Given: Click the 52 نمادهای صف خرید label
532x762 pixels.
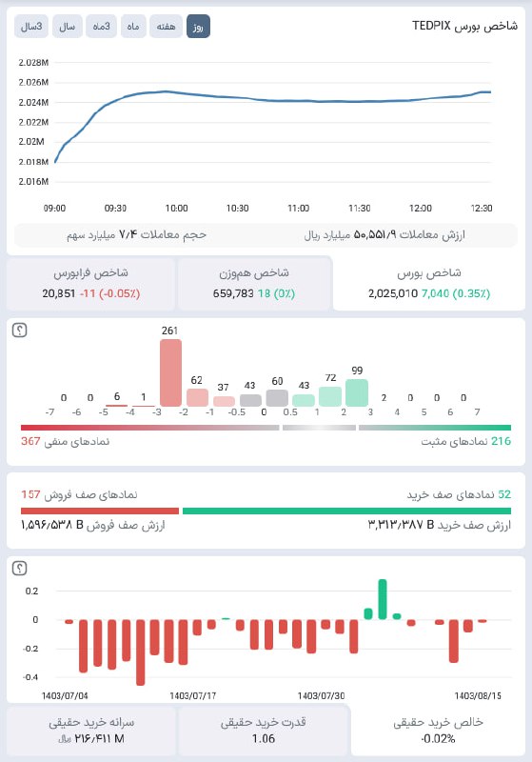Looking at the screenshot, I should [x=459, y=494].
